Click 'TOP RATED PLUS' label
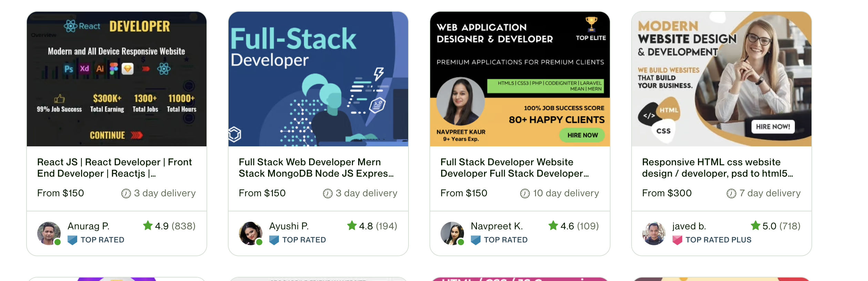Image resolution: width=868 pixels, height=281 pixels. 718,240
